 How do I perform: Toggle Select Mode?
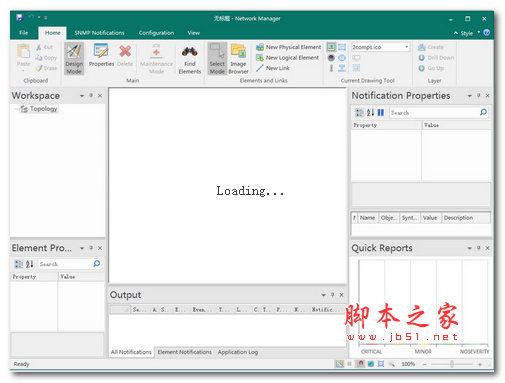click(x=217, y=59)
